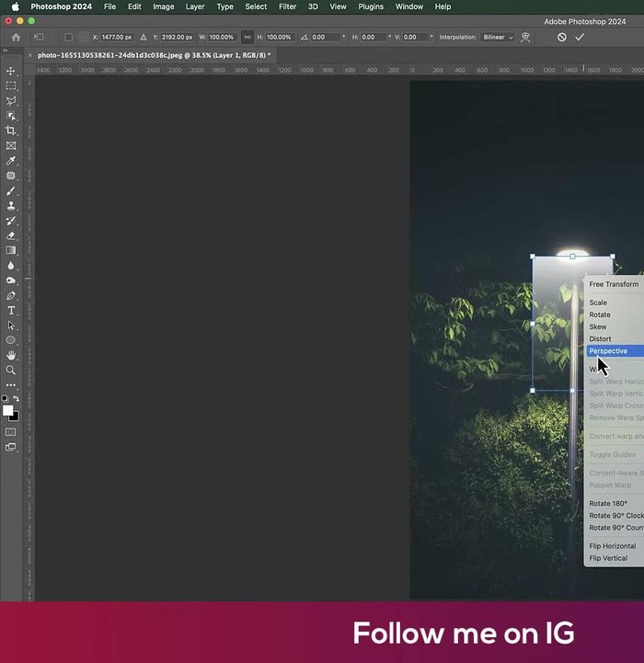Select the Crop tool
The image size is (644, 663).
click(x=11, y=131)
